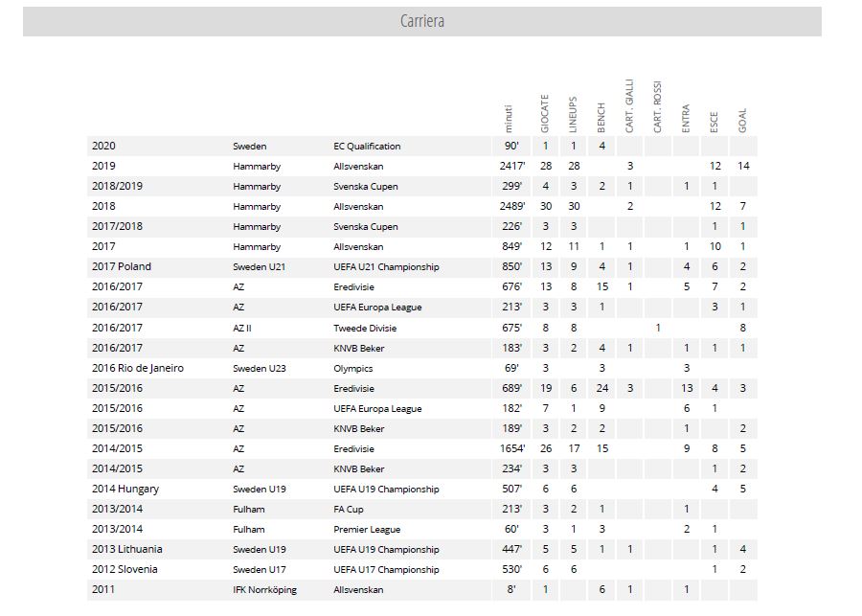Viewport: 862px width, 616px height.
Task: Select the BENCH column header
Action: click(x=601, y=118)
